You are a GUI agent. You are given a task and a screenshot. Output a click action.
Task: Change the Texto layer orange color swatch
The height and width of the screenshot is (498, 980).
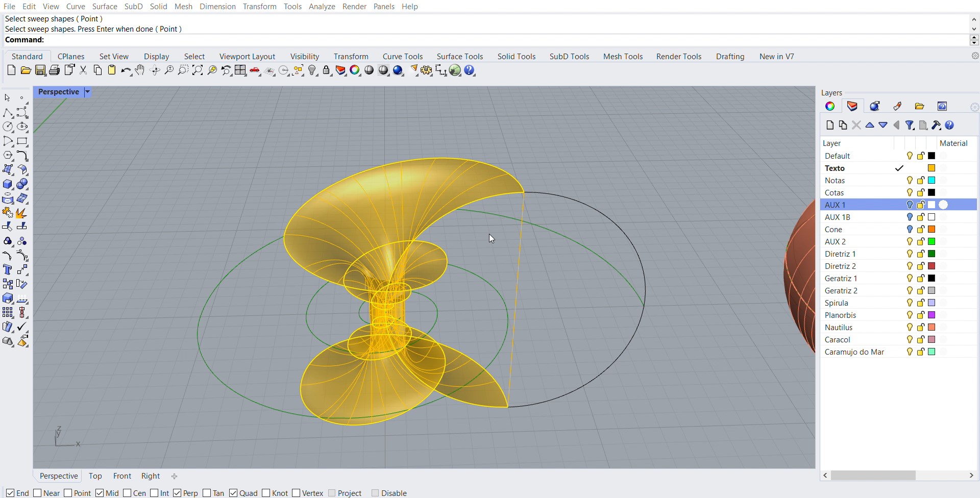coord(932,168)
